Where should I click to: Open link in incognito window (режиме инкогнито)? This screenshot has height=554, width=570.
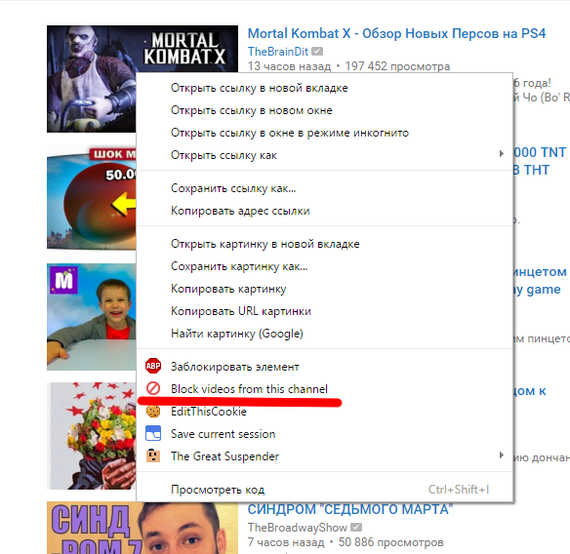tap(325, 133)
